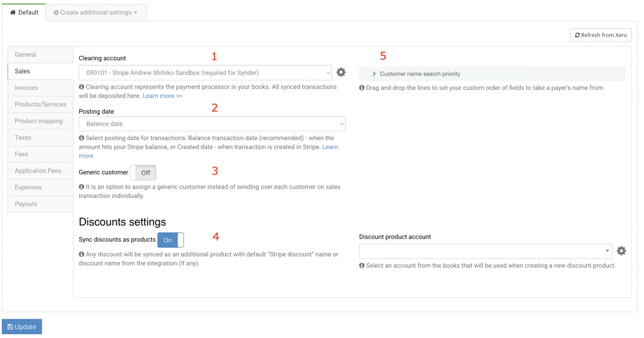Click gear icon next to Clearing account
Screen dimensions: 644x338
pos(341,72)
